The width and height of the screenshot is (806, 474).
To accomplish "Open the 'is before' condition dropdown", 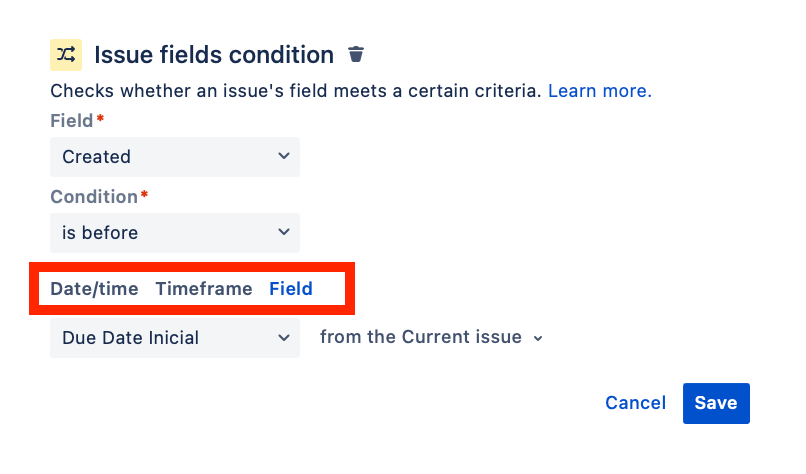I will click(x=175, y=233).
